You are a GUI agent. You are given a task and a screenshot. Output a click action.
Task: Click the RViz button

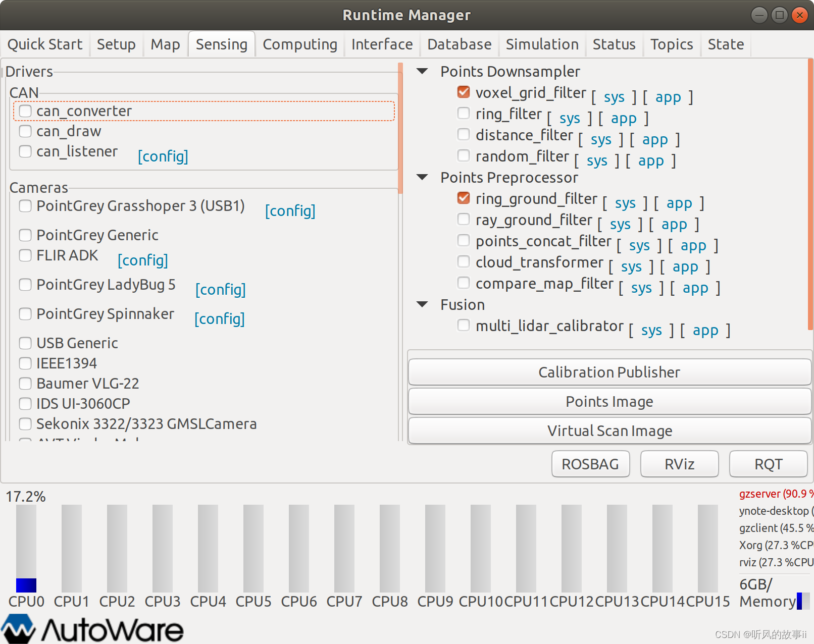click(x=679, y=464)
